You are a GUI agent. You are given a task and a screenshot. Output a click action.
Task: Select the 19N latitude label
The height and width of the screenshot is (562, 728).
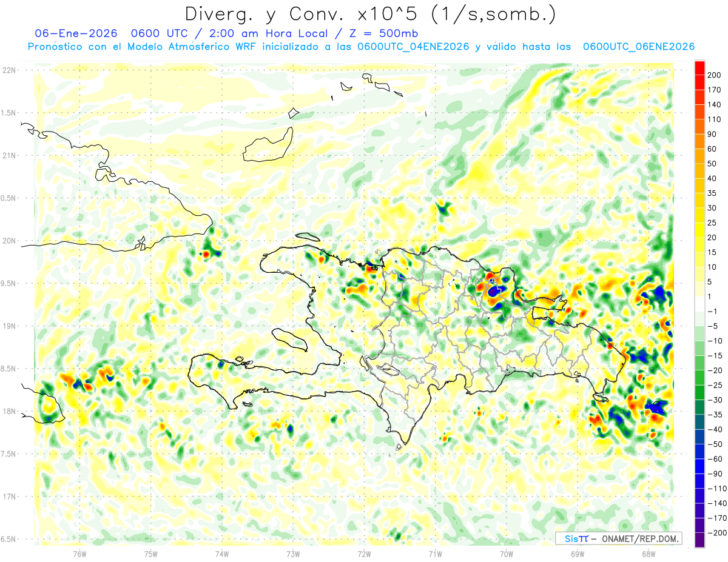10,326
